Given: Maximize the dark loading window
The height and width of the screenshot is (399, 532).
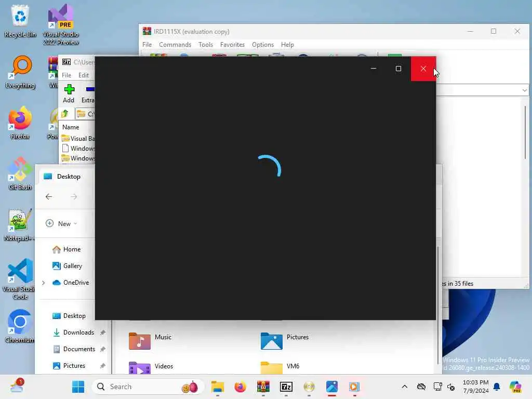Looking at the screenshot, I should click(398, 69).
